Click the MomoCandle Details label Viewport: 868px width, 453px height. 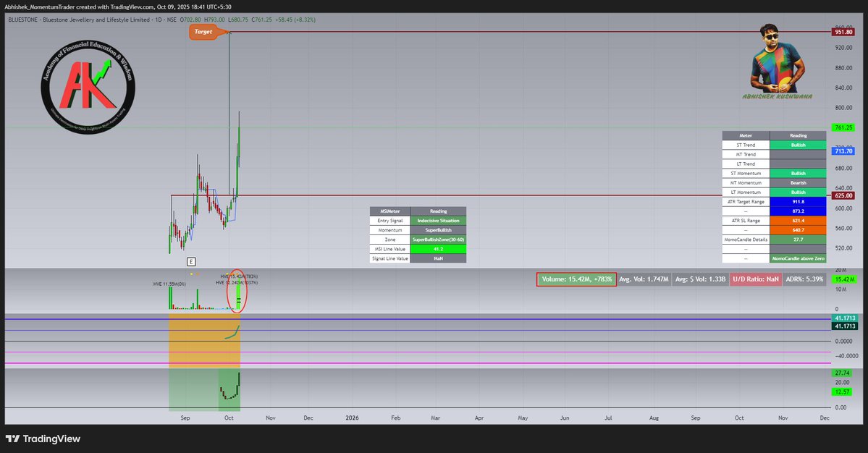click(746, 240)
